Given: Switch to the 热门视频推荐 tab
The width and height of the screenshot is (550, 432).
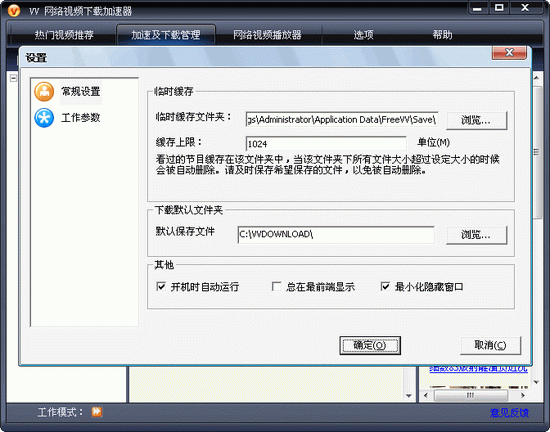Looking at the screenshot, I should coord(64,35).
